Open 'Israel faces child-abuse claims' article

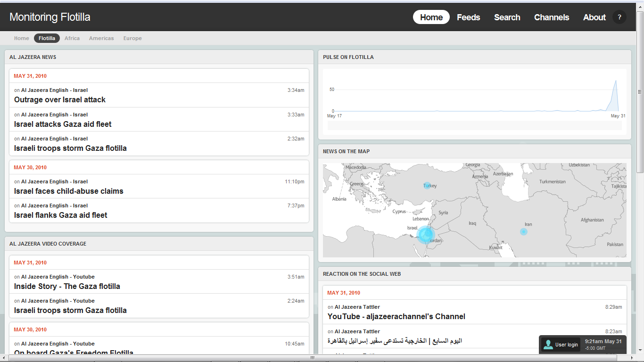pos(69,191)
